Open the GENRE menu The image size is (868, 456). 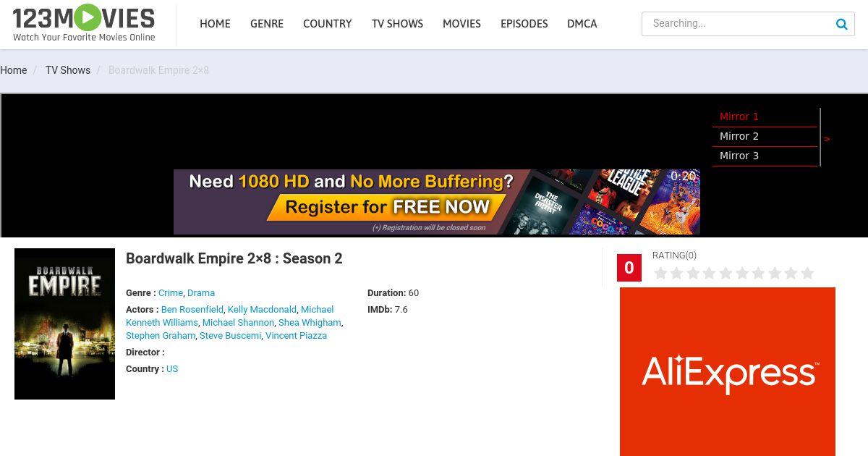[x=267, y=24]
